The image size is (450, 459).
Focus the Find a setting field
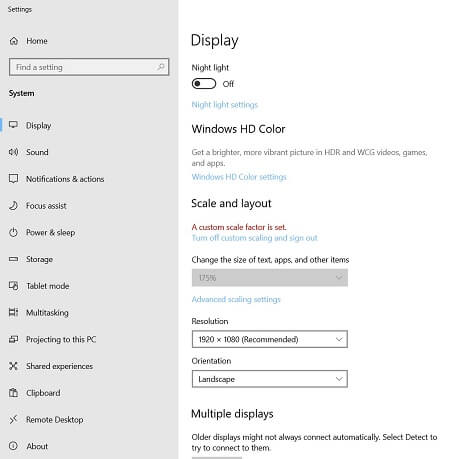click(x=89, y=67)
